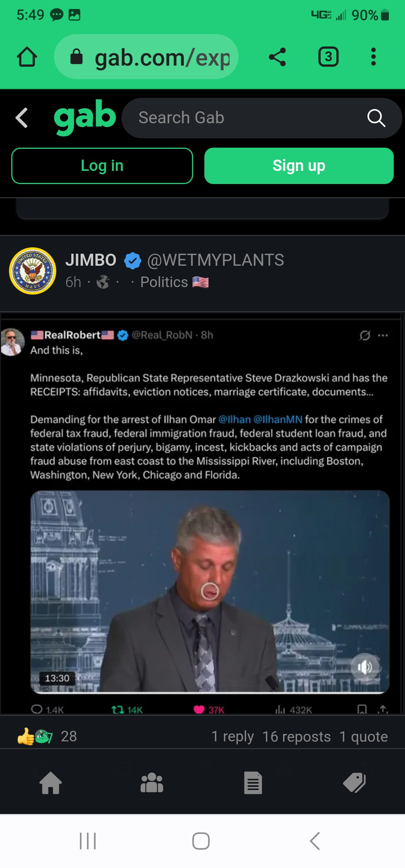This screenshot has height=868, width=405.
Task: Go back using the Gab back chevron
Action: click(x=22, y=118)
